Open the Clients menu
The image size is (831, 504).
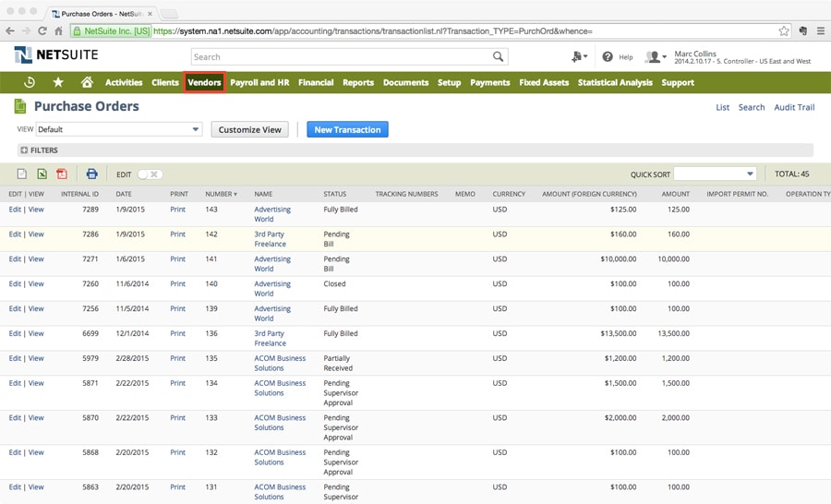pos(165,82)
